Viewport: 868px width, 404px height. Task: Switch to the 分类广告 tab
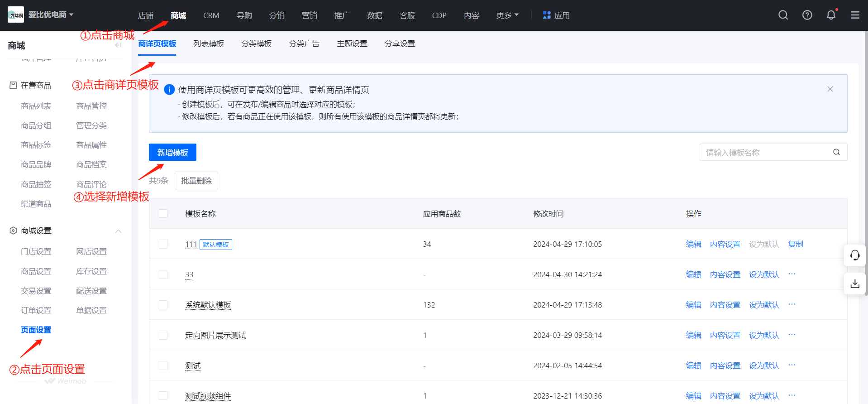coord(304,43)
